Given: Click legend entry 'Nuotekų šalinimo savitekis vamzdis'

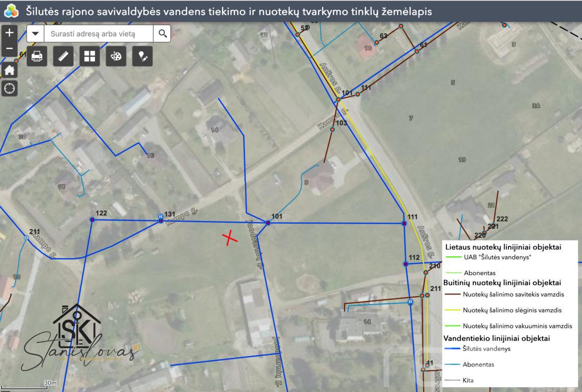Looking at the screenshot, I should (513, 295).
